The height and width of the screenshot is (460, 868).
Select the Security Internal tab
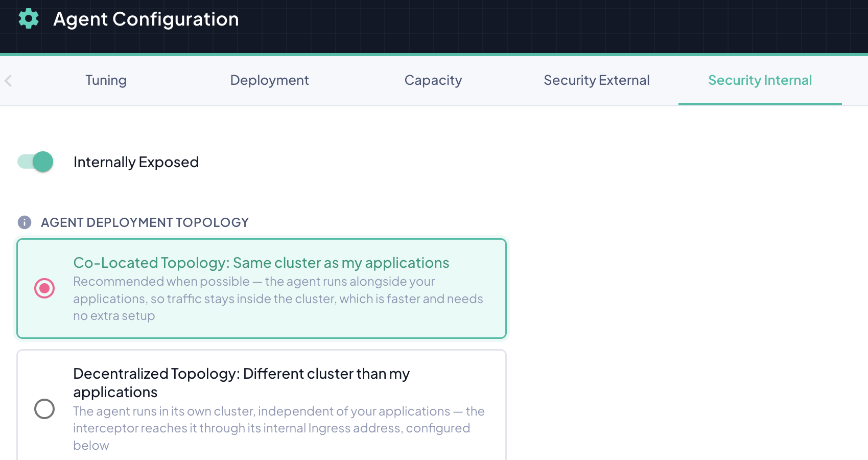click(x=760, y=80)
